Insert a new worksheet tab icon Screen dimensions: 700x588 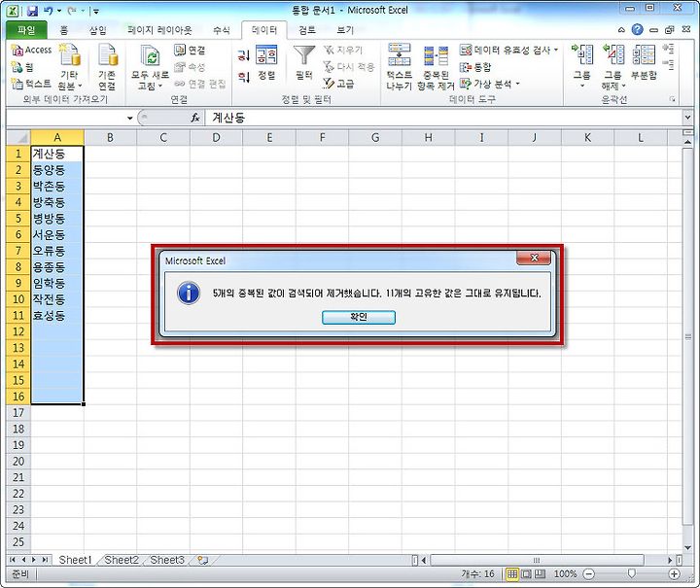pos(202,560)
